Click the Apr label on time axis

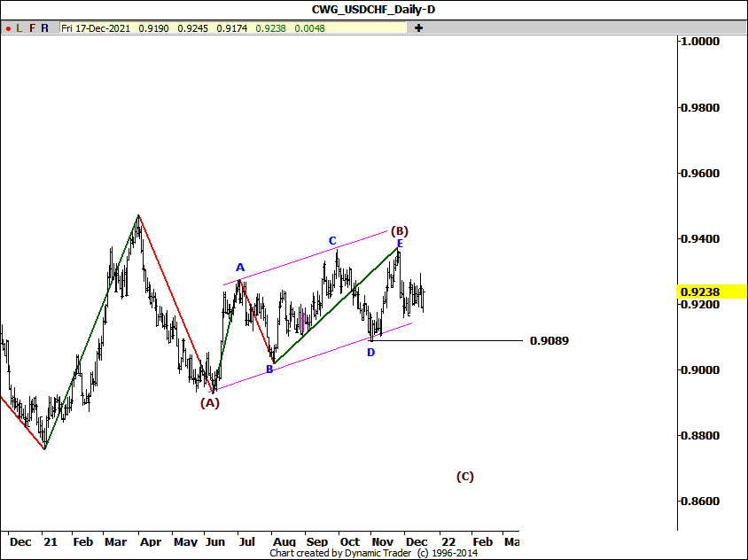tap(151, 542)
